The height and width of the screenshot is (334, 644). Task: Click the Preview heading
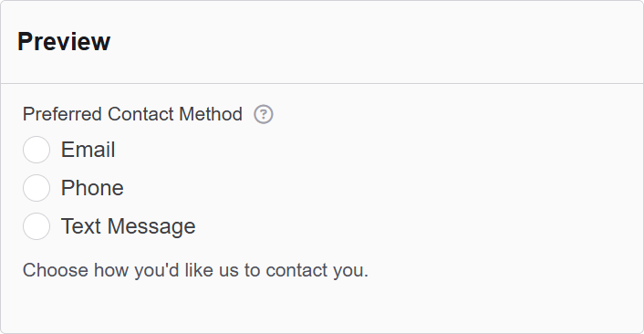(x=64, y=41)
